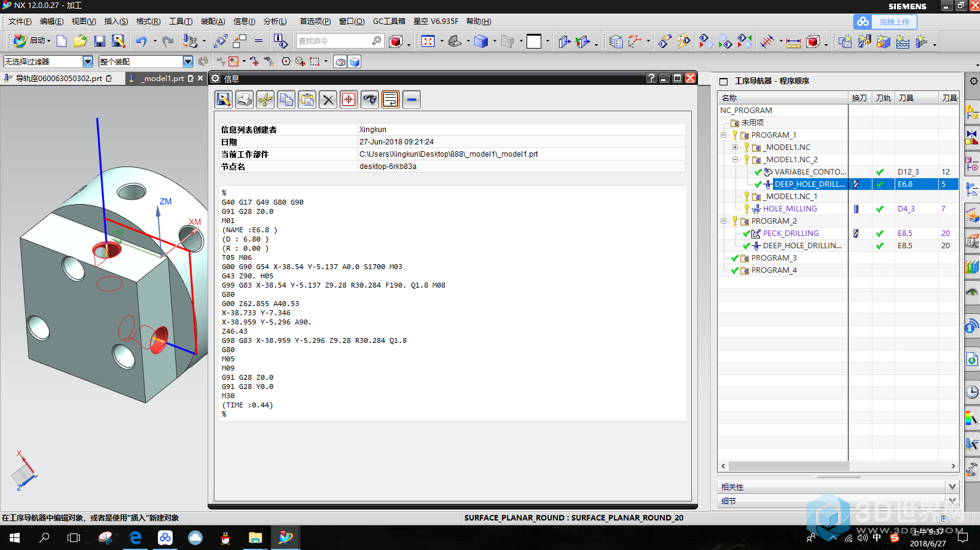Create a new file from main toolbar
The width and height of the screenshot is (980, 550).
point(61,41)
